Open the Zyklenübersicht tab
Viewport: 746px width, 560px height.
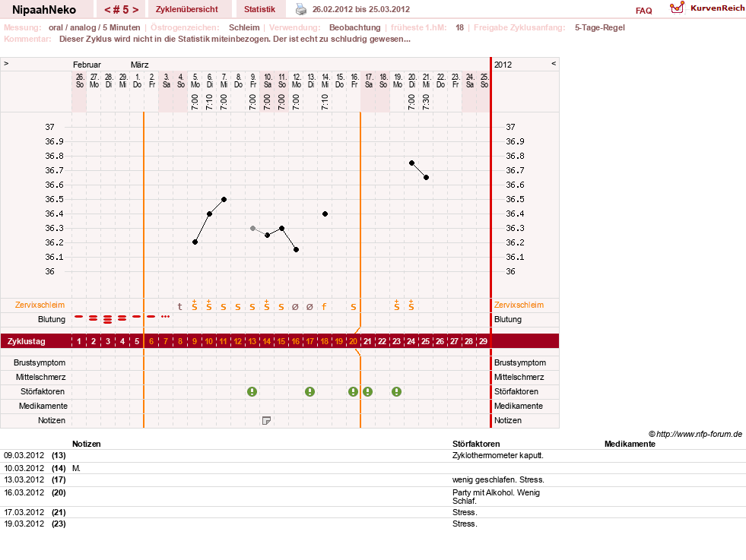click(x=187, y=9)
